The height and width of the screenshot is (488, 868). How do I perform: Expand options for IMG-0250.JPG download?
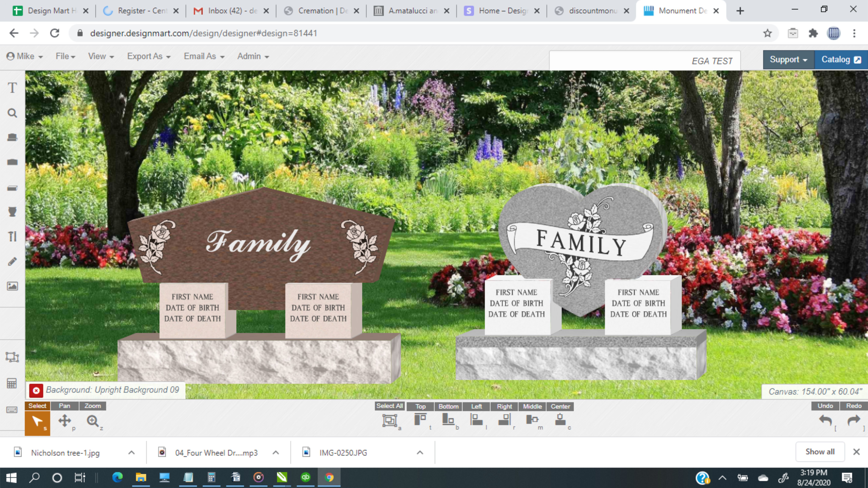tap(420, 453)
